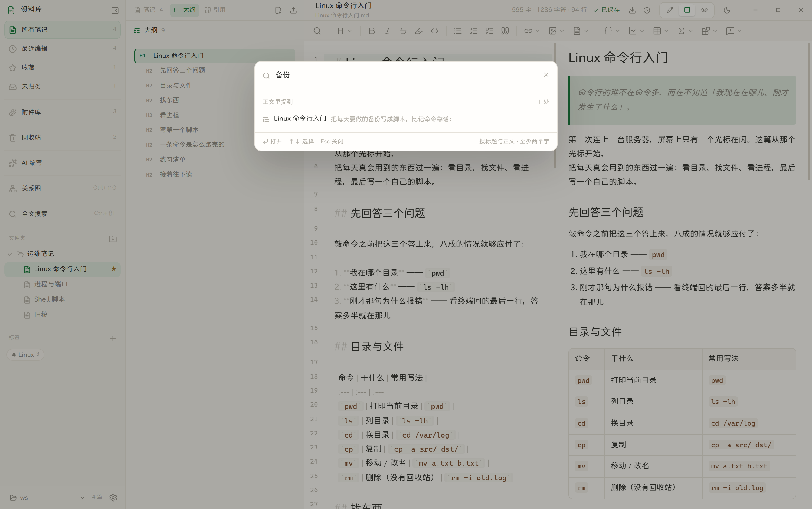Open 最近编辑 in the sidebar
This screenshot has width=812, height=509.
pos(63,48)
